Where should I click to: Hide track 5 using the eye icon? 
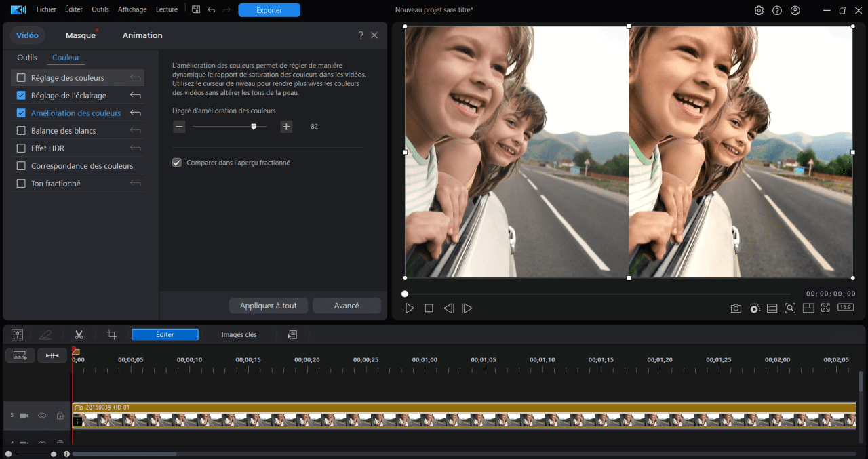coord(42,415)
